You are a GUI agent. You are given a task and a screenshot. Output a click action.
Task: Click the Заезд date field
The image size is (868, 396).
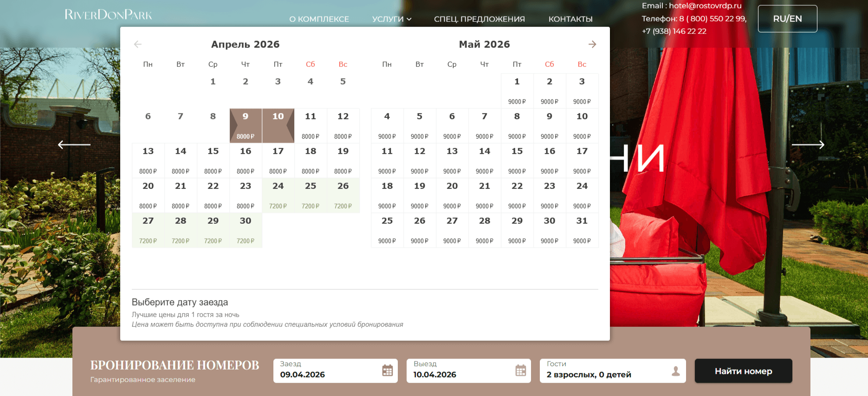[336, 371]
